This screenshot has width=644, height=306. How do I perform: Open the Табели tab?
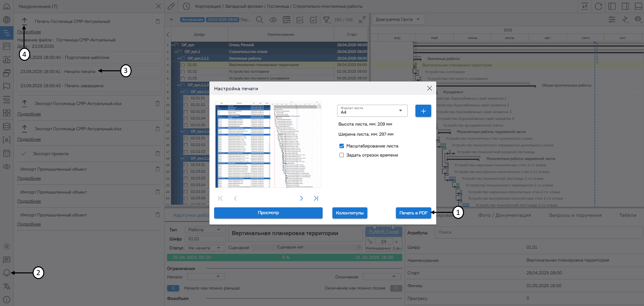click(x=628, y=215)
